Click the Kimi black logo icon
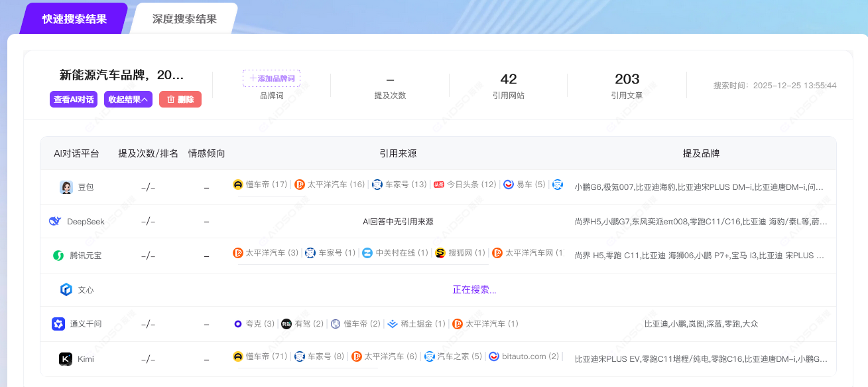The height and width of the screenshot is (387, 868). [66, 359]
